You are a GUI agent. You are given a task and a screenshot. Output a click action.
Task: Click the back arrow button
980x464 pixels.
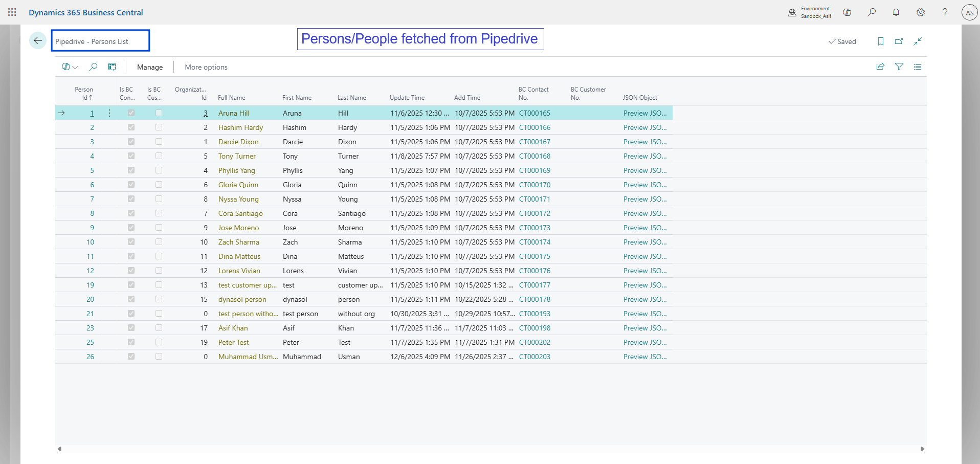click(x=38, y=40)
